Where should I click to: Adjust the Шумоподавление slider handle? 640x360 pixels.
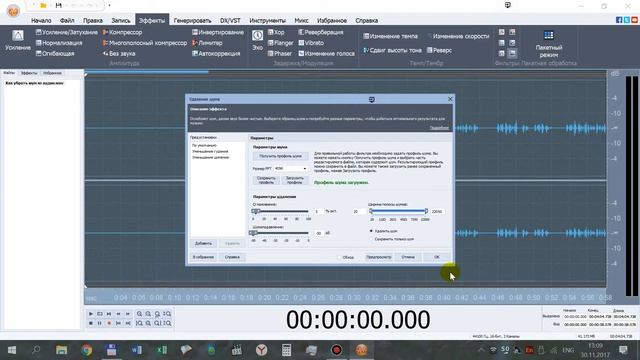(x=253, y=233)
